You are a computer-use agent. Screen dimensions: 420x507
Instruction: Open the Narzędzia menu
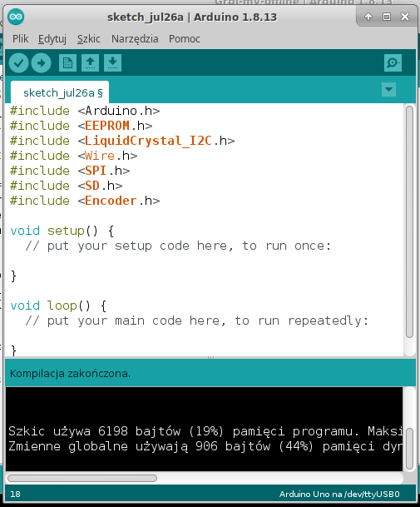click(135, 39)
